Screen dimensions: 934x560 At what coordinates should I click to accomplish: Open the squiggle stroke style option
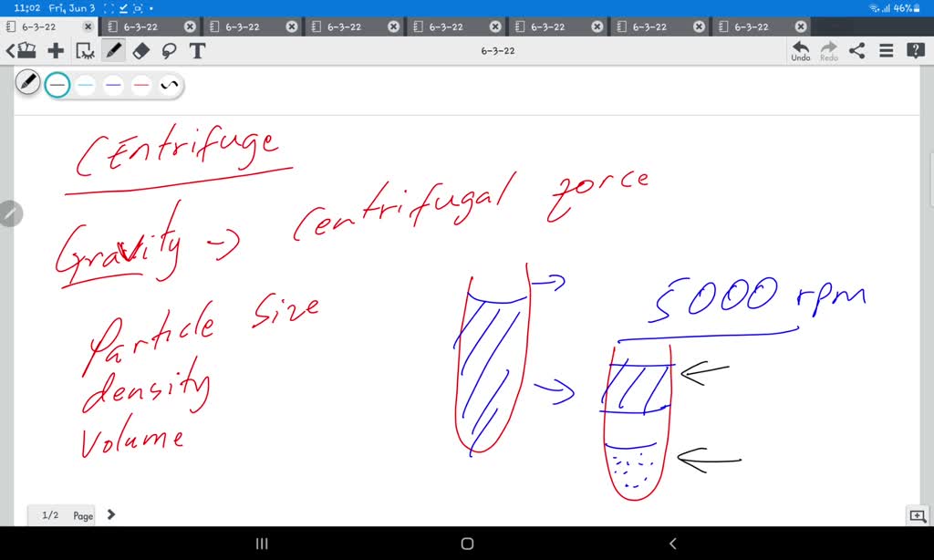169,85
